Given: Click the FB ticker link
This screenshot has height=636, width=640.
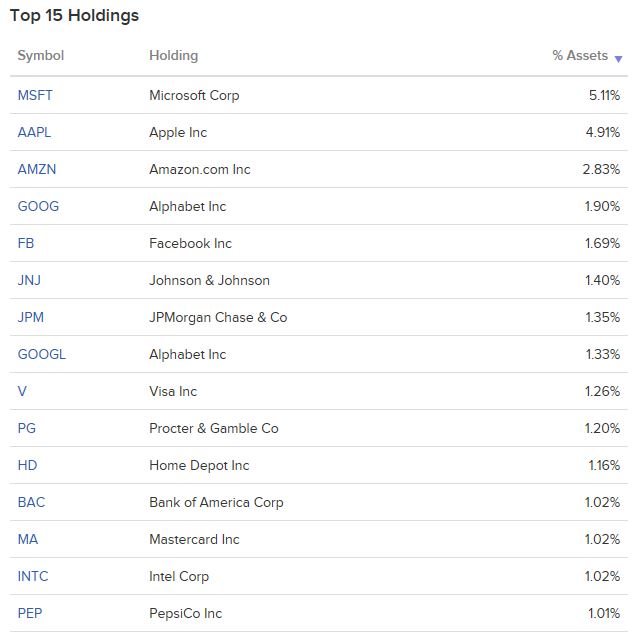Looking at the screenshot, I should [x=26, y=243].
